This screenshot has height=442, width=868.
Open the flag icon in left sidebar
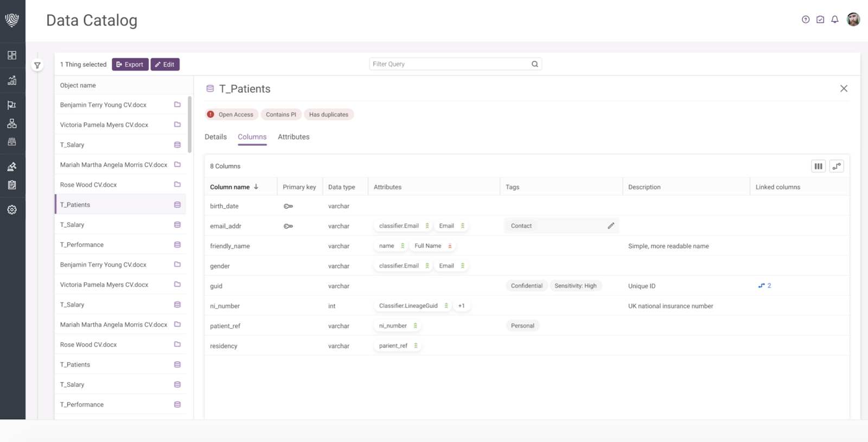tap(12, 105)
